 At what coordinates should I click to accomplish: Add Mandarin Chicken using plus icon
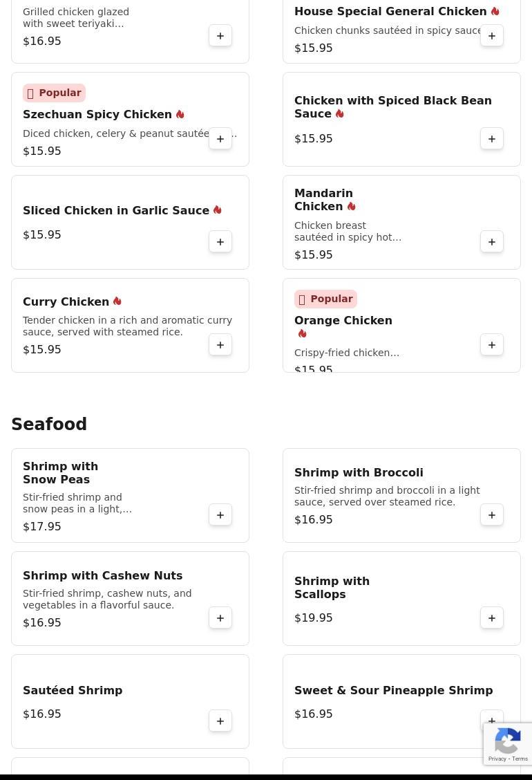tap(492, 242)
